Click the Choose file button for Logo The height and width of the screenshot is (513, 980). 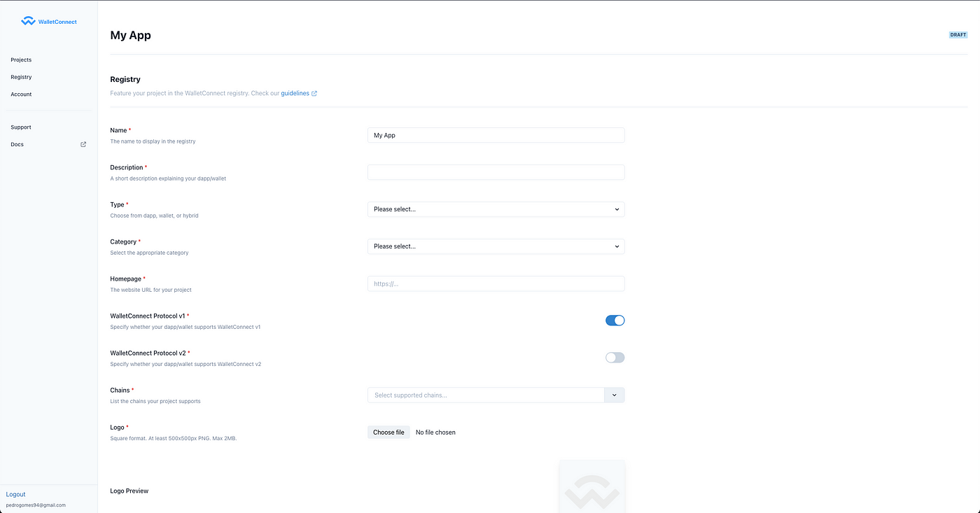click(388, 433)
